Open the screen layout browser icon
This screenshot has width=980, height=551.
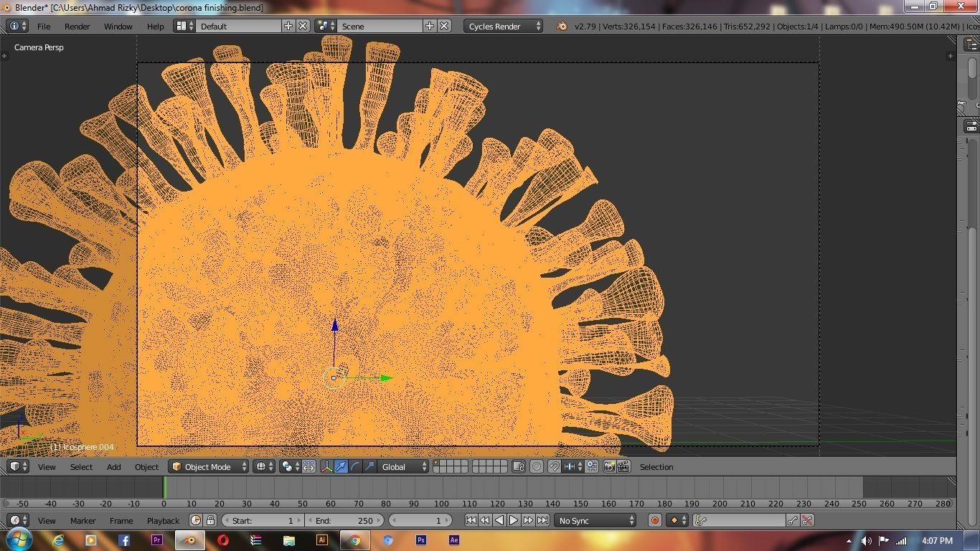185,26
